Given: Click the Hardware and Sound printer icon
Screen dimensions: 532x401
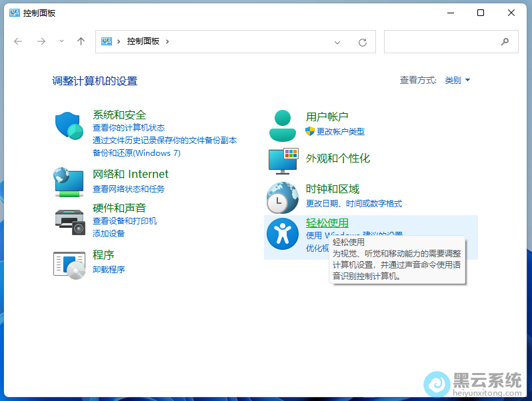Looking at the screenshot, I should click(x=69, y=222).
